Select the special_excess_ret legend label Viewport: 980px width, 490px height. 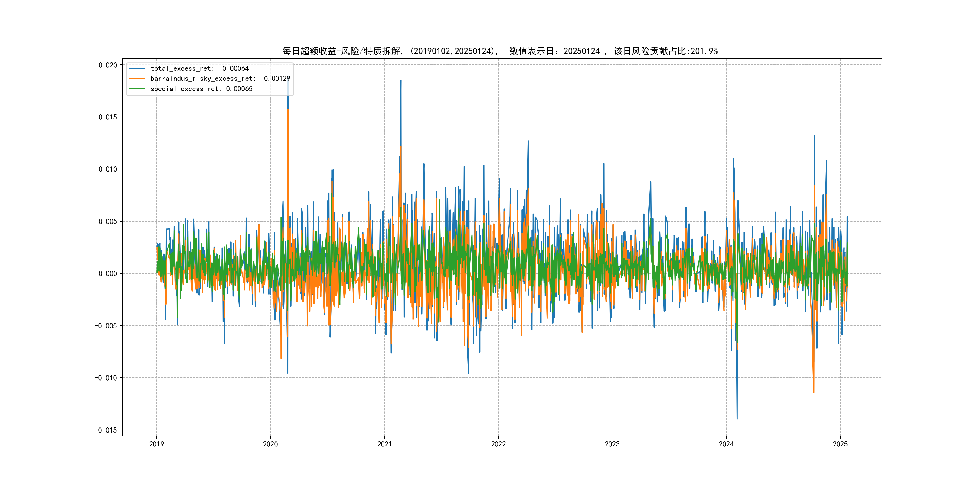click(201, 89)
